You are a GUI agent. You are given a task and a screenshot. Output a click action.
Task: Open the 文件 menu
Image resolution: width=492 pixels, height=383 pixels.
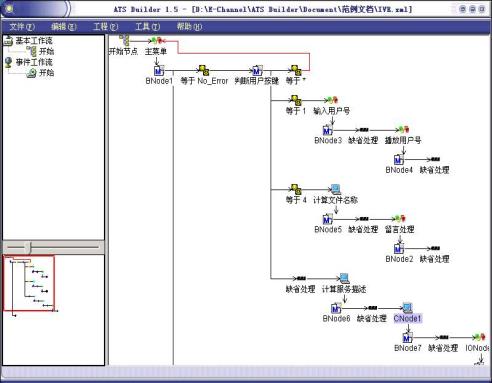pos(22,27)
